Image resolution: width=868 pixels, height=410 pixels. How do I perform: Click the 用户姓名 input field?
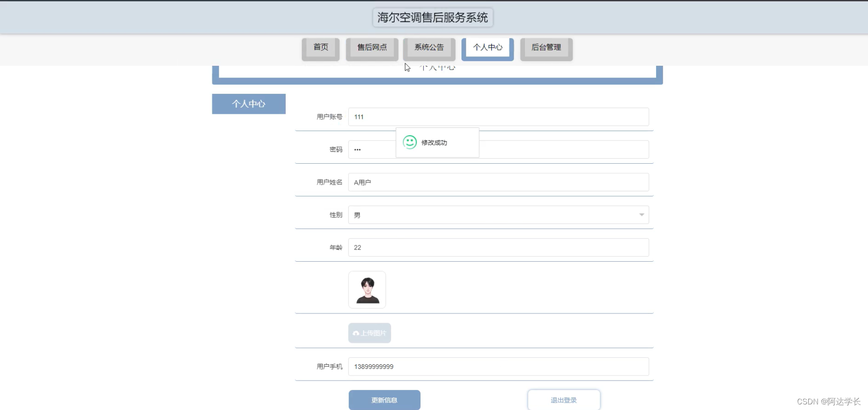(x=498, y=182)
